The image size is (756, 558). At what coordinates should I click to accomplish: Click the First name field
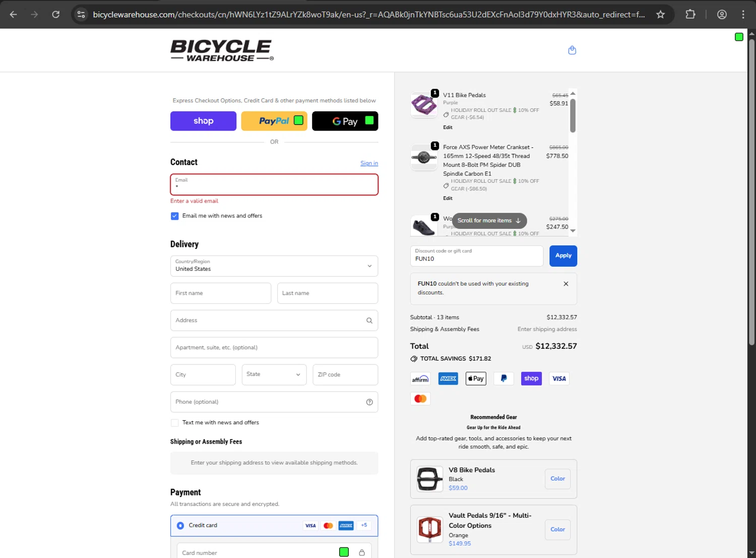(x=221, y=293)
